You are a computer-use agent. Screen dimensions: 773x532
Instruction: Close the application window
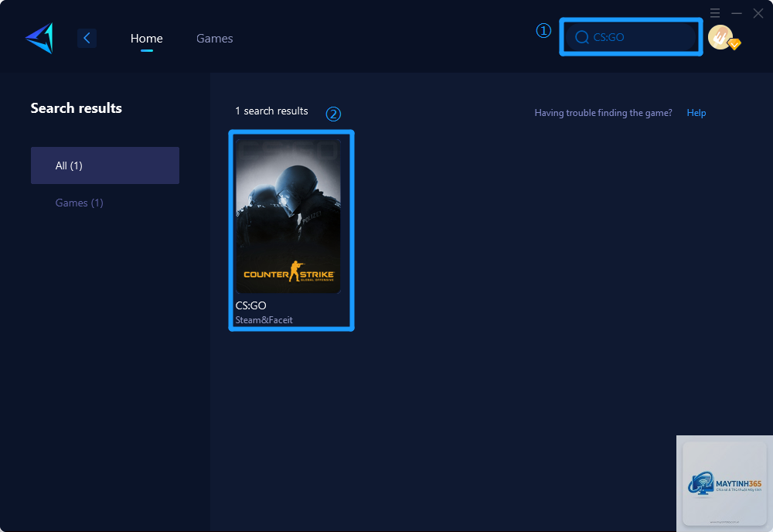(758, 13)
